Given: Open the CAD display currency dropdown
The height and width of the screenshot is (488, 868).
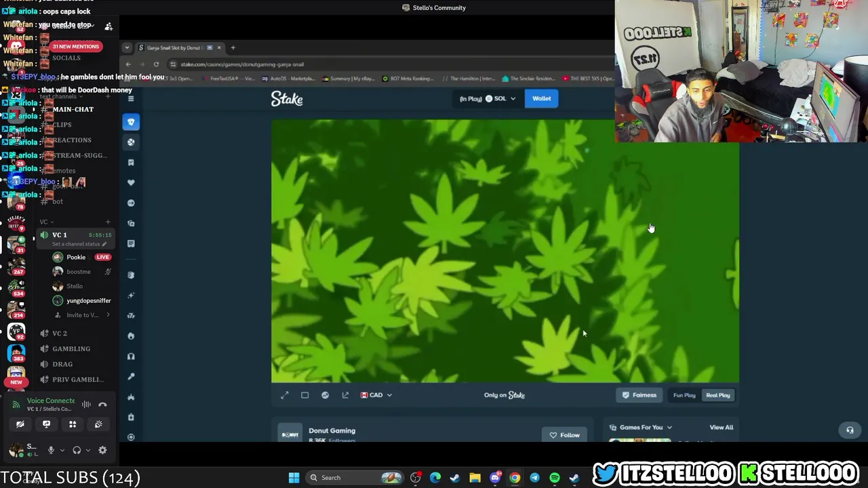Looking at the screenshot, I should pos(376,395).
